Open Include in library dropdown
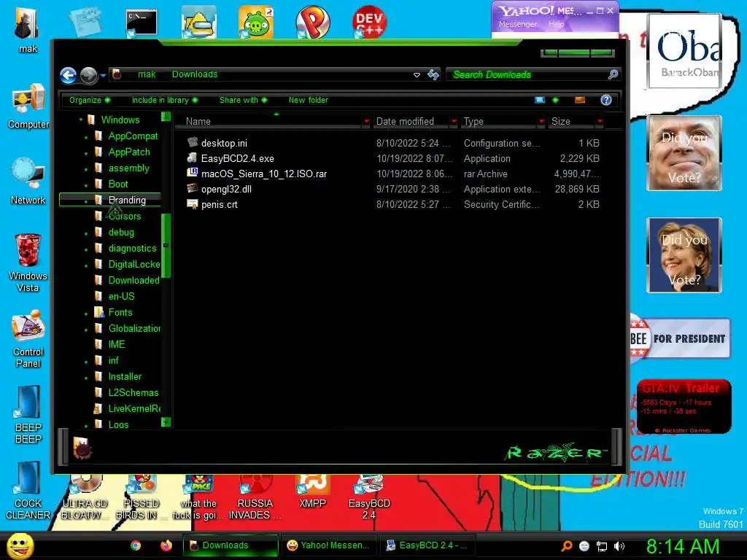Screen dimensions: 747x560 coord(165,100)
